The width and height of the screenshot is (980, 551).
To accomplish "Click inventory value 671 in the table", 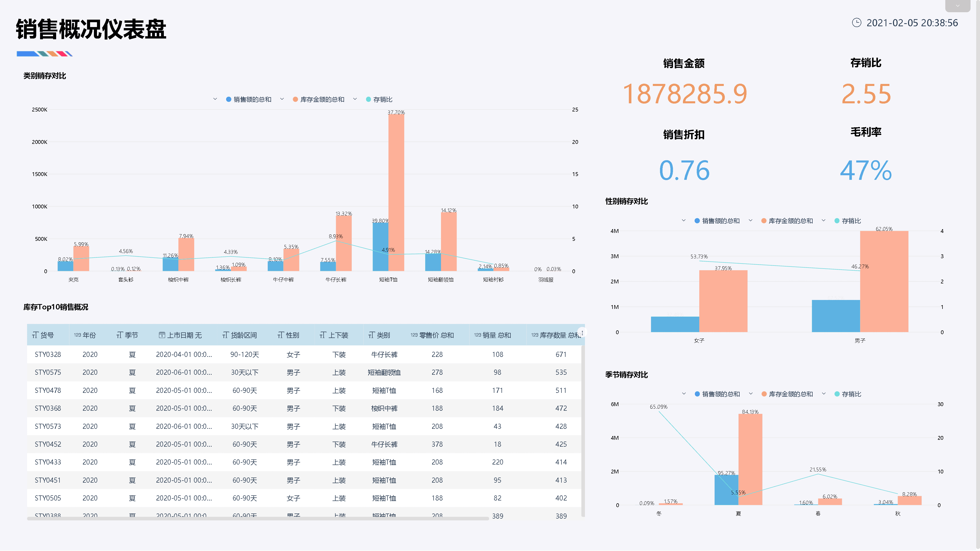I will (x=561, y=354).
